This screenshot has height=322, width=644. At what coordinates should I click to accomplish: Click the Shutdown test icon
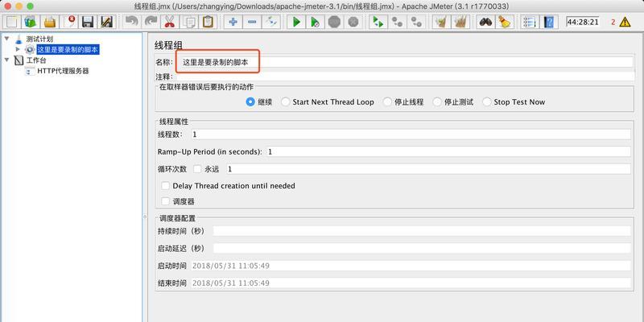pyautogui.click(x=353, y=22)
